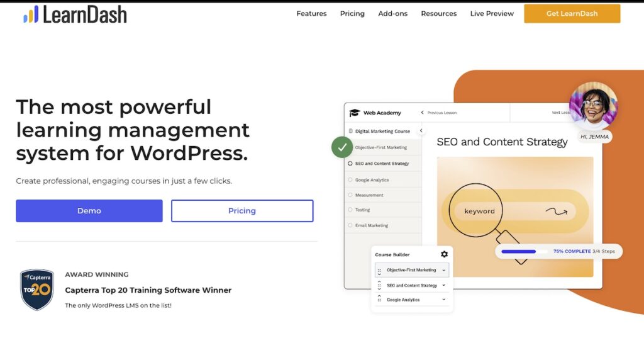Screen dimensions: 644x350
Task: Select the Testing lesson
Action: click(x=362, y=210)
